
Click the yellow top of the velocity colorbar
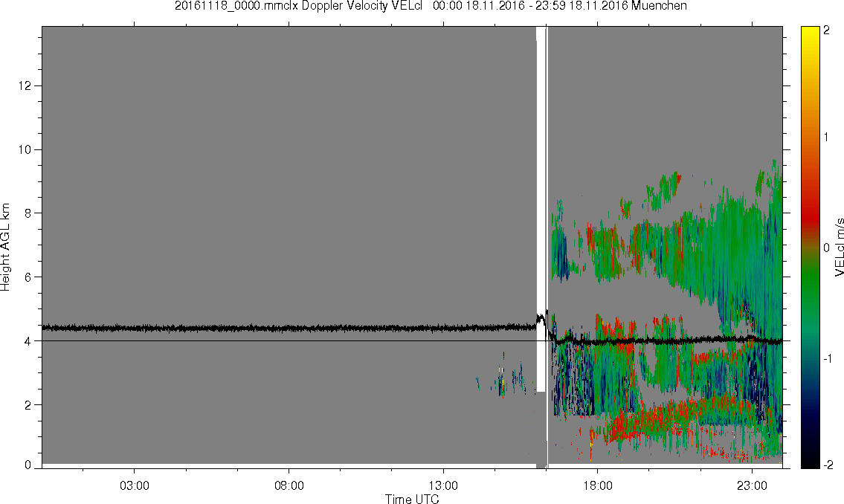810,33
